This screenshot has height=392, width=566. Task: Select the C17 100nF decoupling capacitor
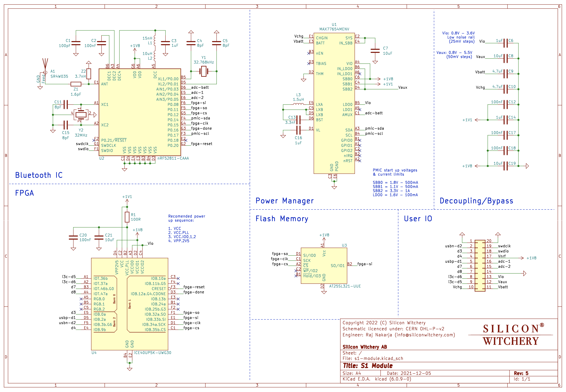[x=505, y=135]
